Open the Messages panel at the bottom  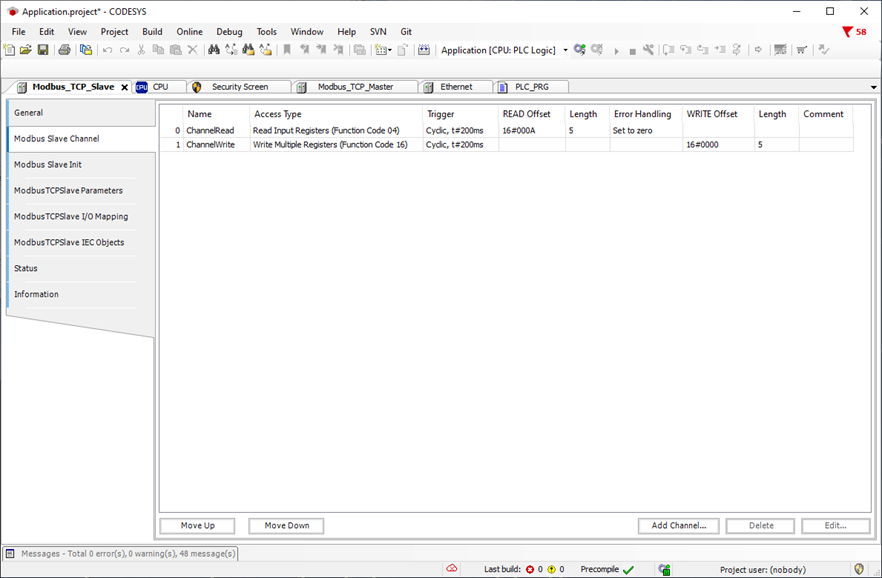[120, 553]
